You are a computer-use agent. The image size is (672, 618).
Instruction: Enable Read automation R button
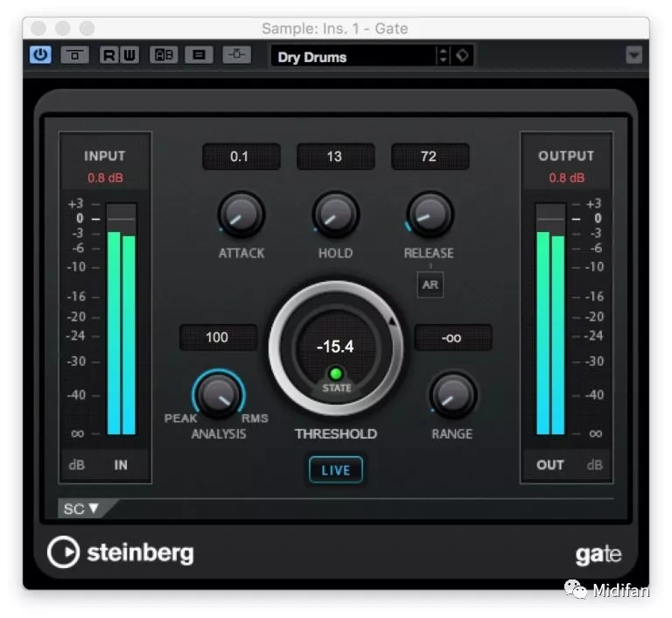tap(109, 55)
